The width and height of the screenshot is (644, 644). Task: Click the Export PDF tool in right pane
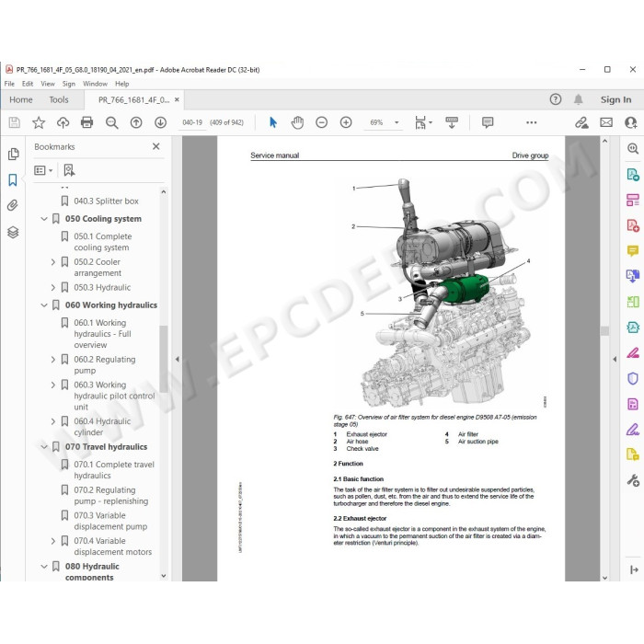(633, 175)
